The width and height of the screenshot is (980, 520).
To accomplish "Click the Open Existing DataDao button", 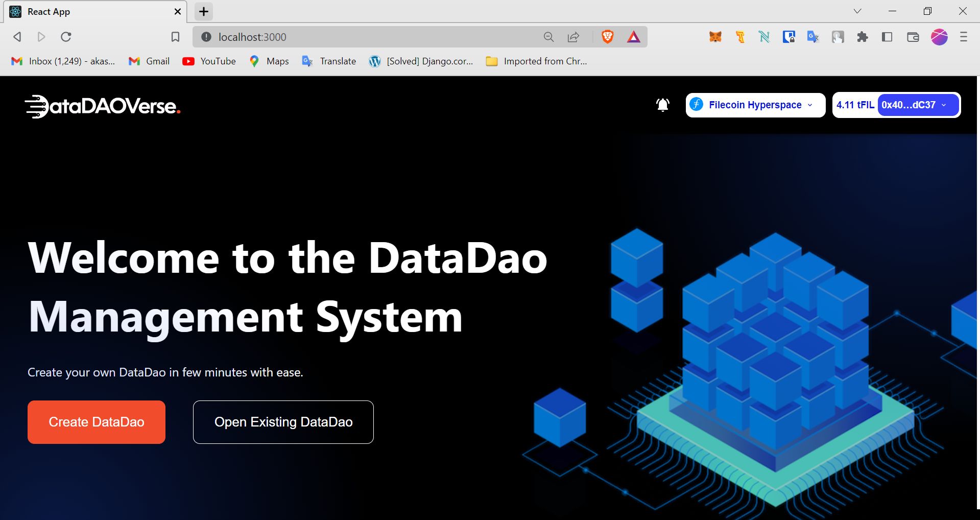I will tap(283, 422).
